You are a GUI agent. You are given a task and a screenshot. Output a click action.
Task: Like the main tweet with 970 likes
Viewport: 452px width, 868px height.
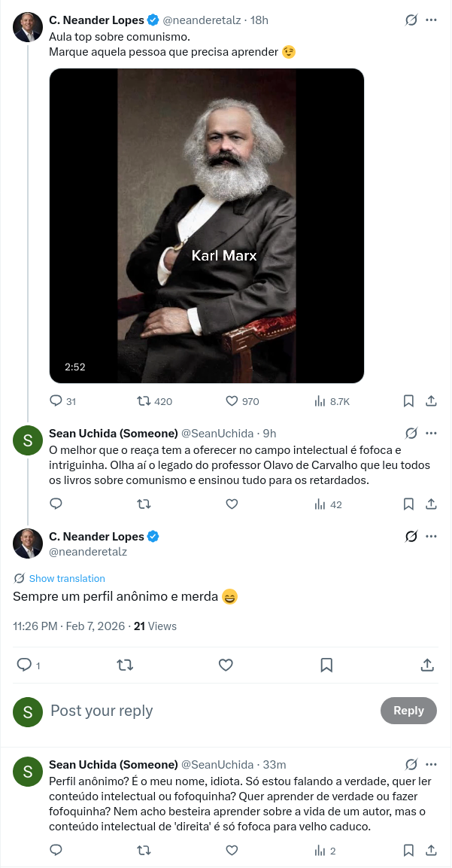[232, 401]
